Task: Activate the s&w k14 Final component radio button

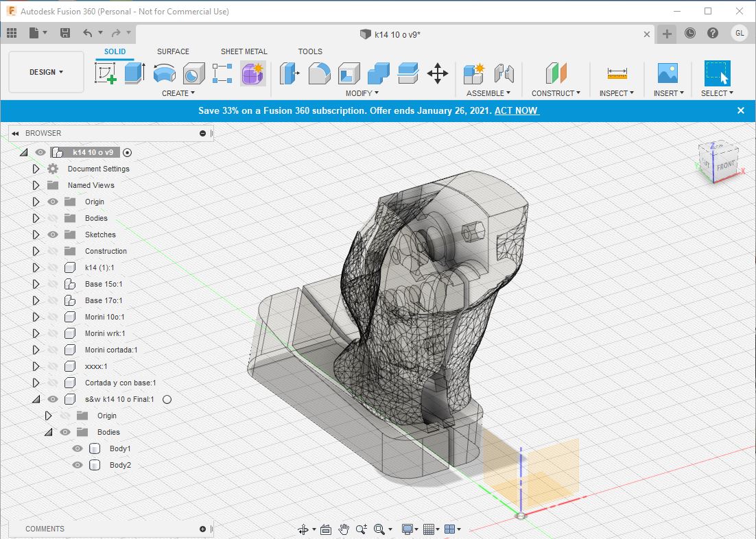Action: click(x=167, y=399)
